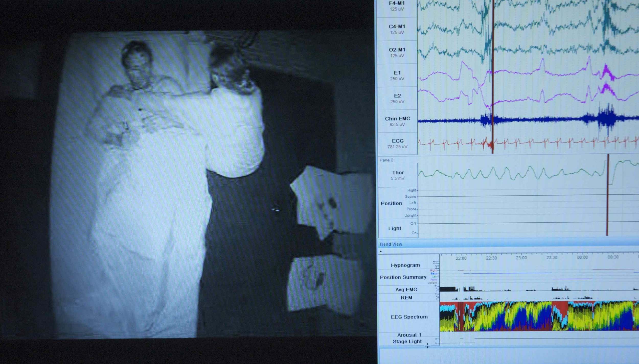Jump to 22:30 on trend timeline
639x364 pixels.
491,258
